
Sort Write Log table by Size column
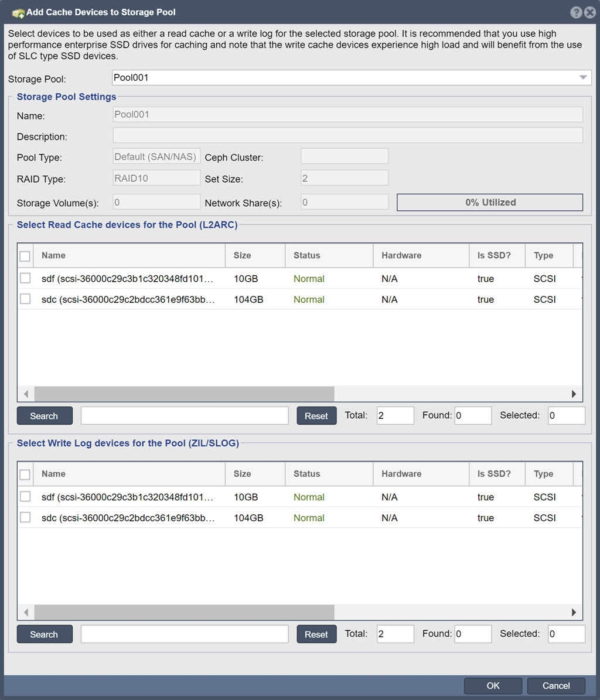(255, 474)
